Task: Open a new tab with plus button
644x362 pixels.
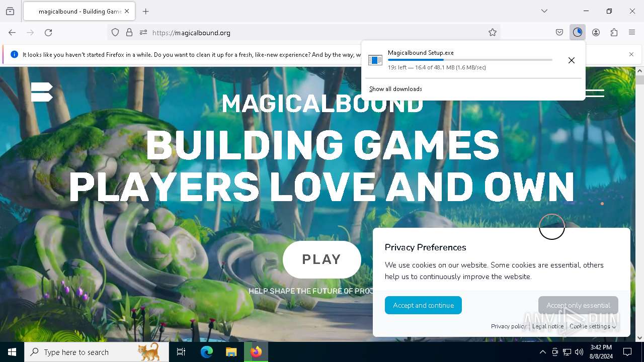Action: 146,11
